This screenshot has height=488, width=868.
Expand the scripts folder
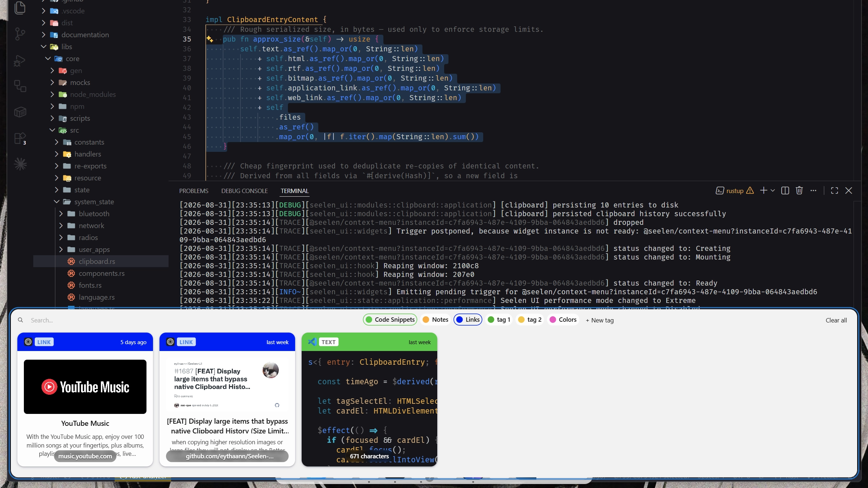[52, 118]
